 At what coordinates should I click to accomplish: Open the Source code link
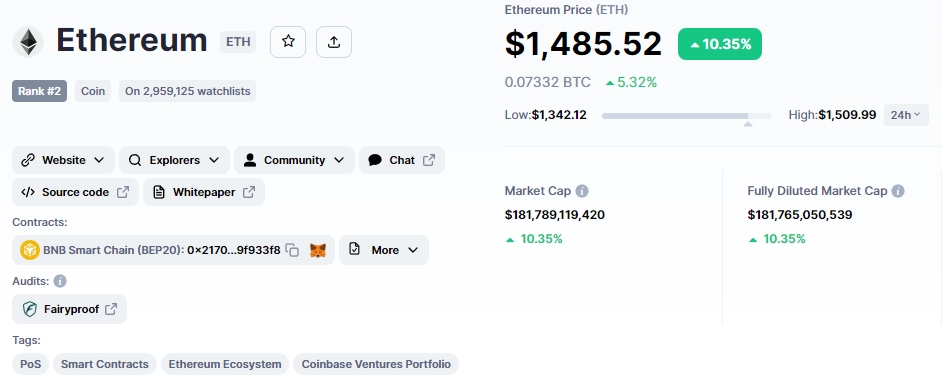pos(75,192)
